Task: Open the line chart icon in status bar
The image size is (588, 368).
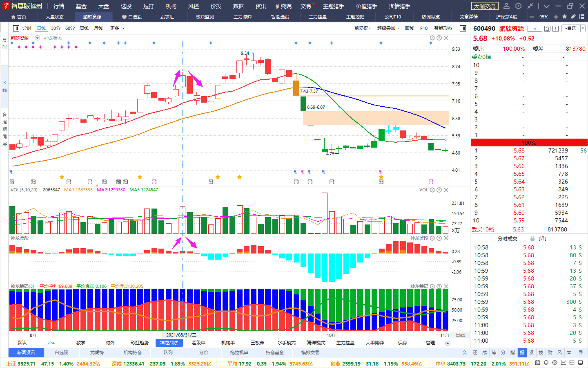Action: 563,363
